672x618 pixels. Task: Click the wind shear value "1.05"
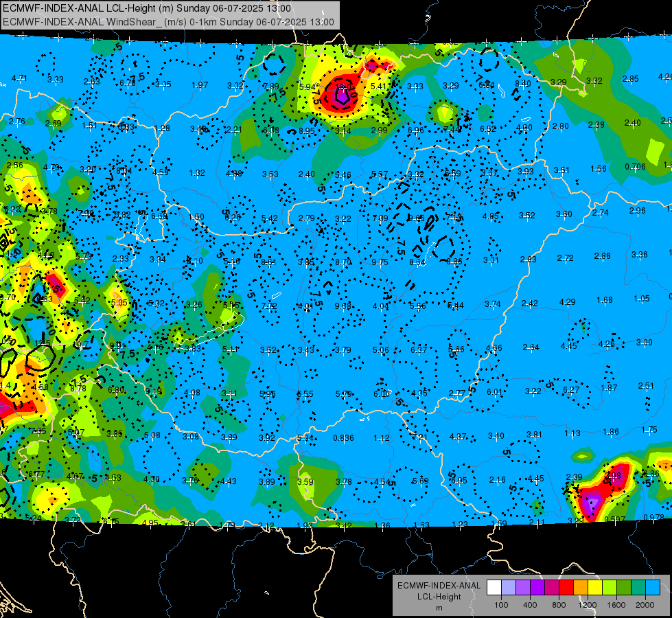point(642,299)
